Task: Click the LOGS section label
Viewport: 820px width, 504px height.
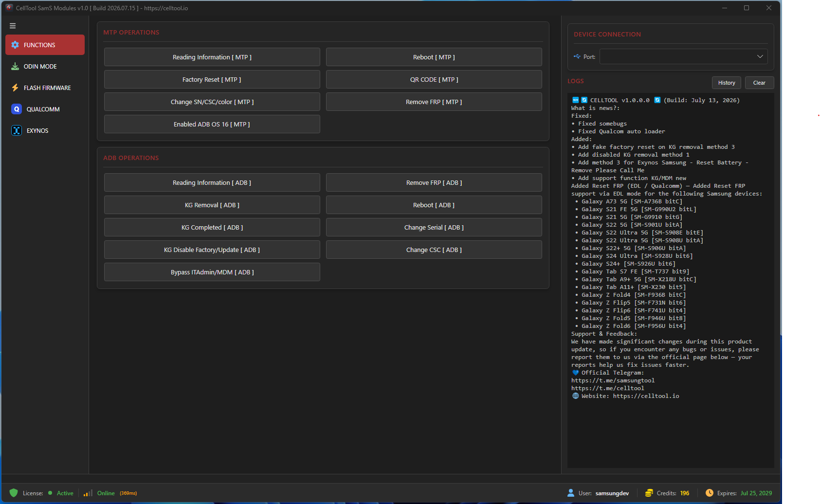Action: coord(576,81)
